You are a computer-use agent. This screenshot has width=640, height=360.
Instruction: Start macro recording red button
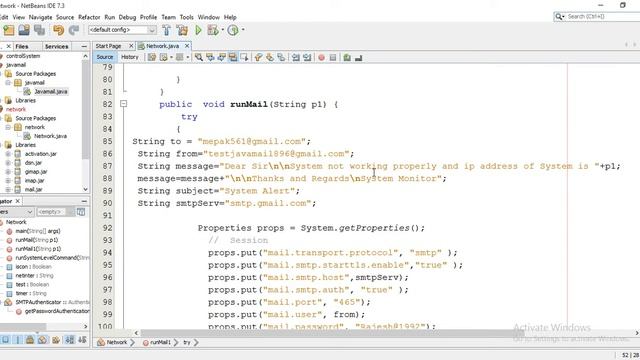(x=322, y=58)
